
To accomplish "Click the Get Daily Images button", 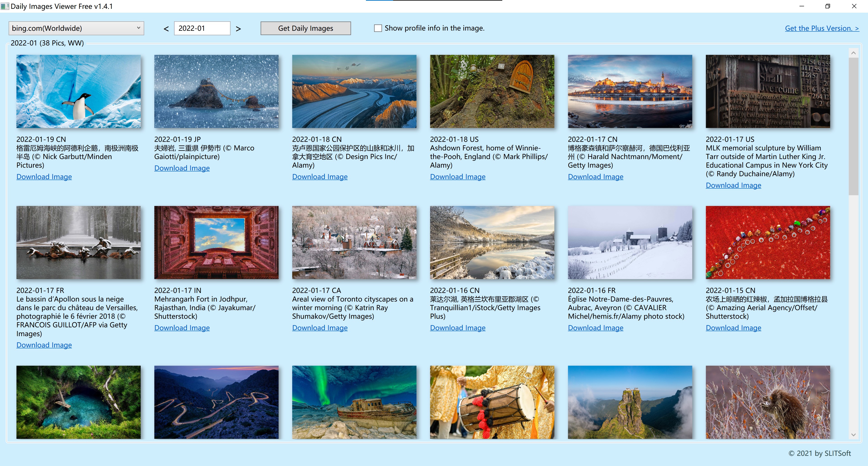I will pos(305,28).
